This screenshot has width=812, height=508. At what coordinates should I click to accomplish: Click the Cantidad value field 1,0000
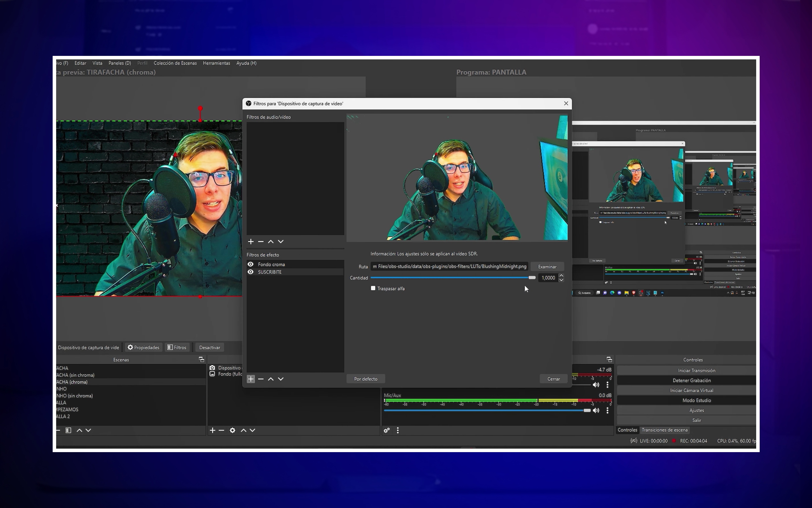[548, 278]
